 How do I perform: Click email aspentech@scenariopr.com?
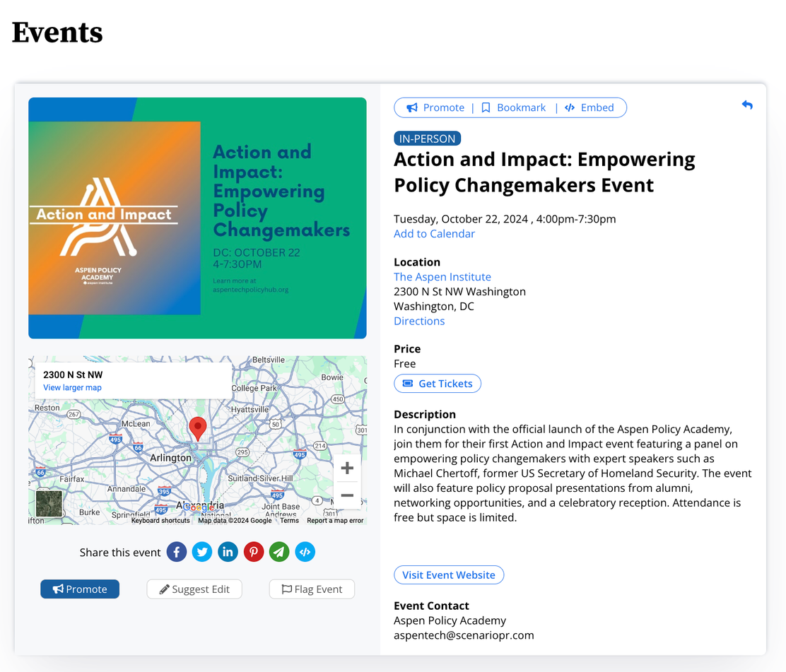[x=464, y=635]
